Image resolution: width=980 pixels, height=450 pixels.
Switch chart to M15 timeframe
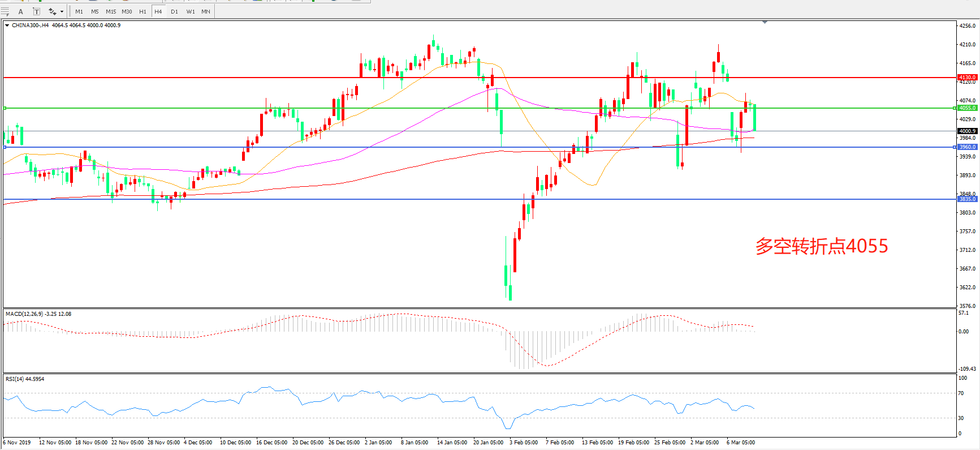(x=111, y=11)
